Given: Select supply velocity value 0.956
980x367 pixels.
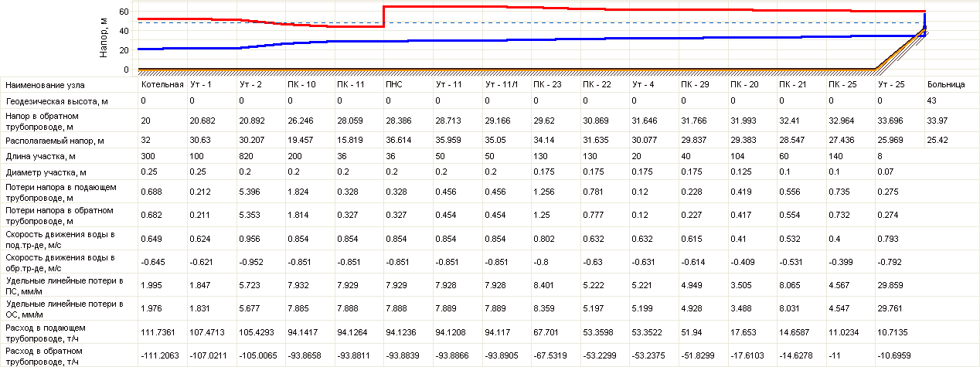Looking at the screenshot, I should tap(250, 239).
